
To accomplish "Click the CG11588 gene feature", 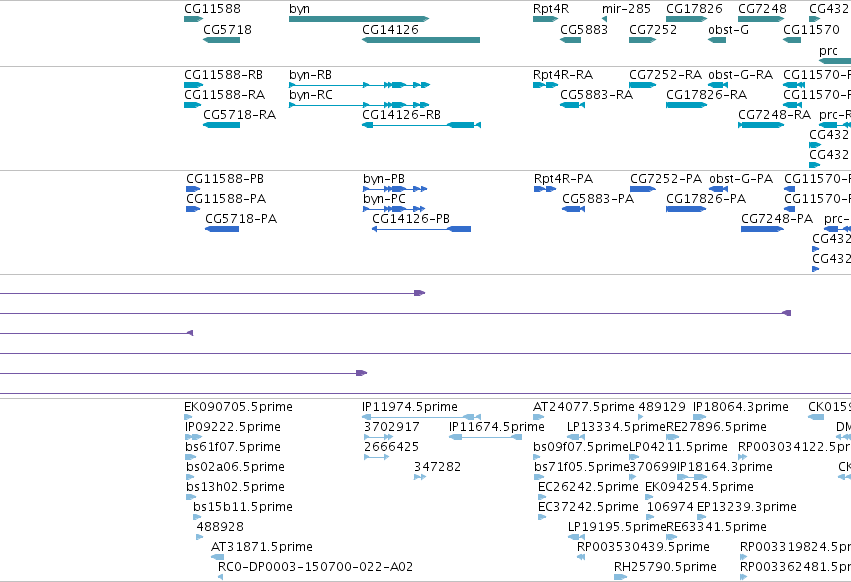I will coord(193,19).
